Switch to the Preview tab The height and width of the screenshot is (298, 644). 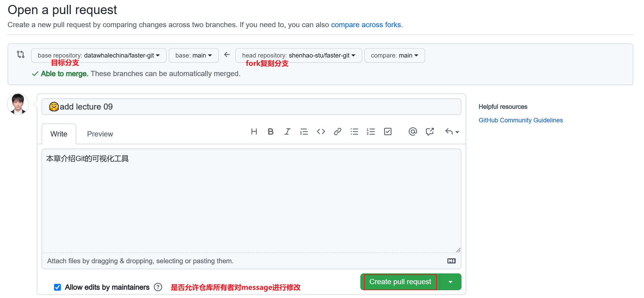pyautogui.click(x=100, y=134)
